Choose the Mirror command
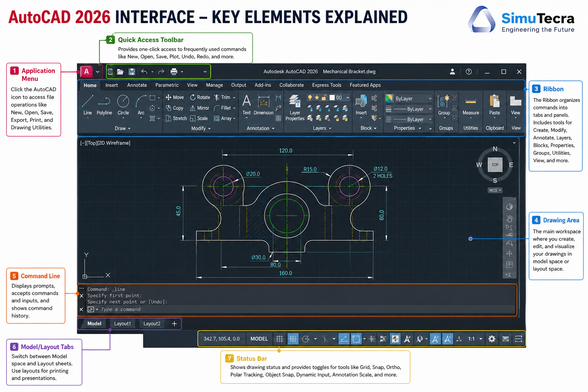The width and height of the screenshot is (588, 392). (200, 108)
